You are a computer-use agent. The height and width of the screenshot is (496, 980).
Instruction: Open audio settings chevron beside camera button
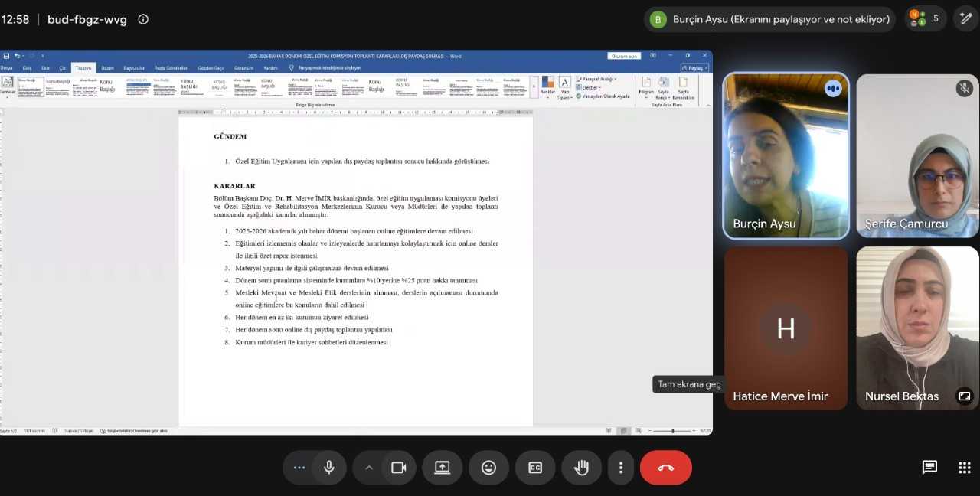tap(368, 468)
